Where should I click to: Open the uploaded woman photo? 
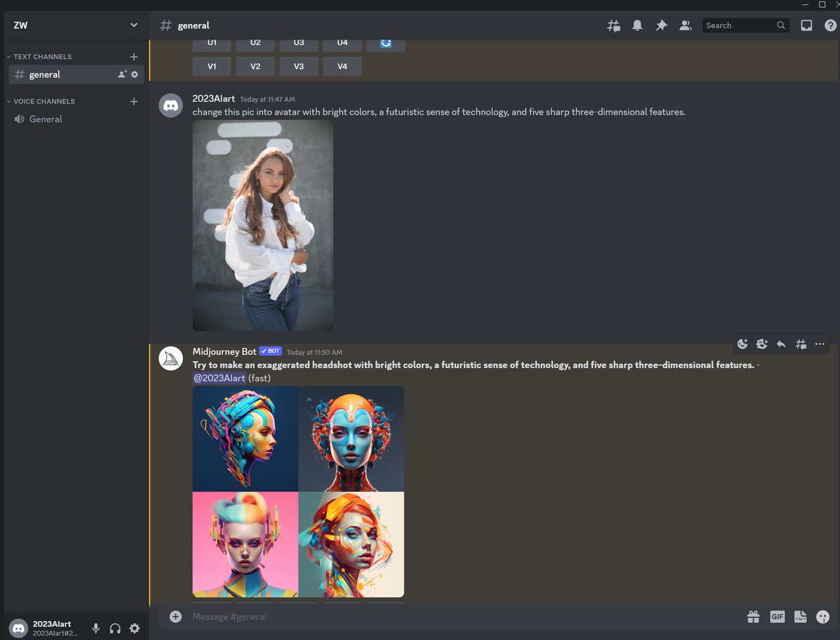pyautogui.click(x=262, y=225)
